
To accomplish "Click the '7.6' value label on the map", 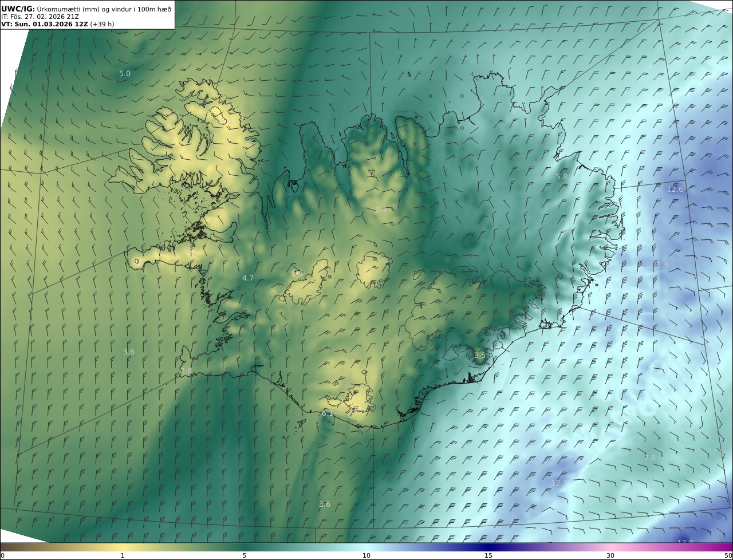I will (650, 458).
